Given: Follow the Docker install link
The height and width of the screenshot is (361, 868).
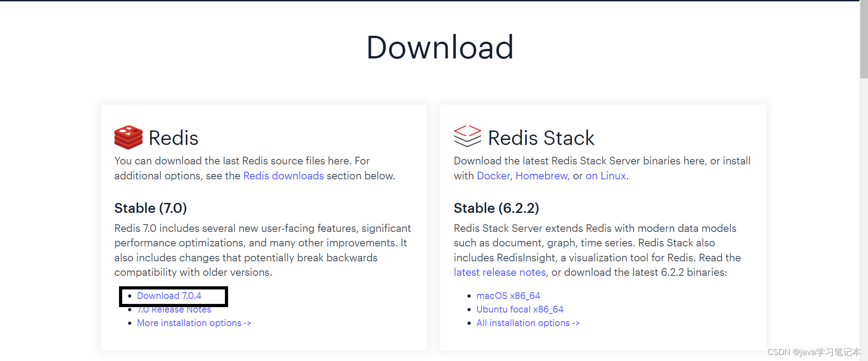Looking at the screenshot, I should coord(493,176).
